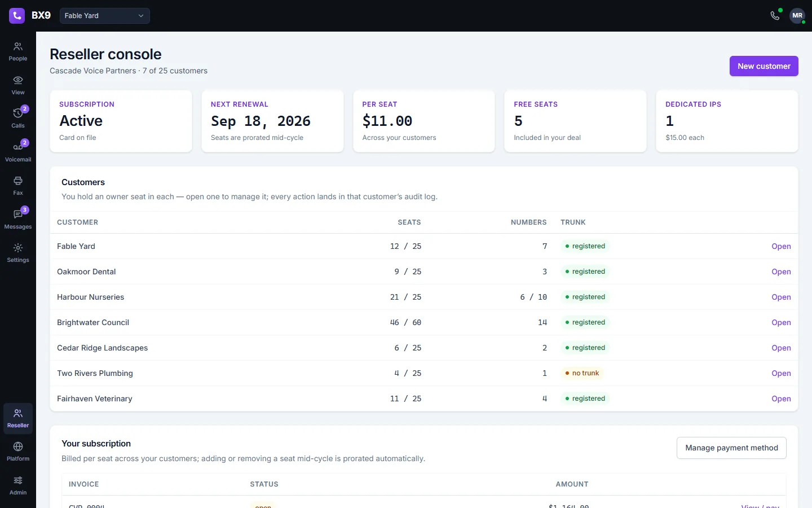This screenshot has width=812, height=508.
Task: Open the MR user avatar menu
Action: [797, 16]
